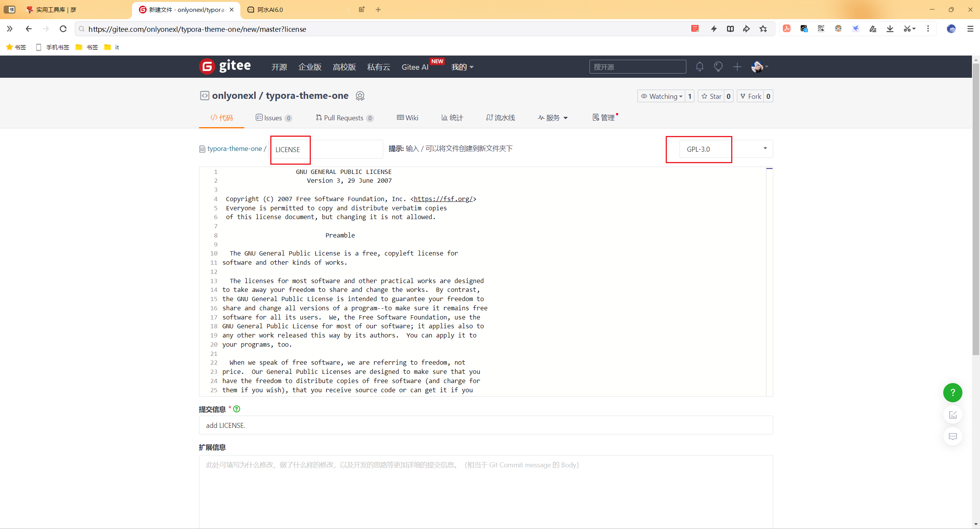This screenshot has width=980, height=529.
Task: Open the license template GPL-3.0 dropdown
Action: [x=726, y=149]
